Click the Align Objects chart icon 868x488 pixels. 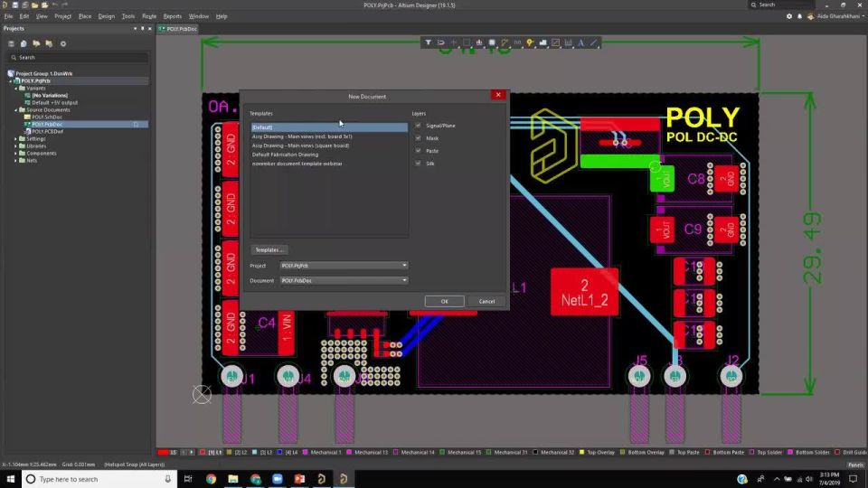pos(479,42)
